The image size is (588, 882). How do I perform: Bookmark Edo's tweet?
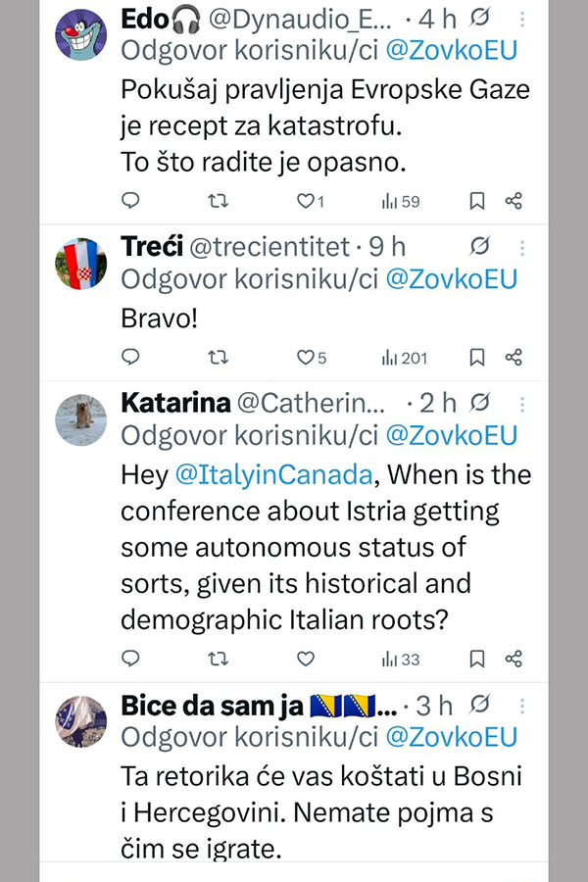point(477,201)
